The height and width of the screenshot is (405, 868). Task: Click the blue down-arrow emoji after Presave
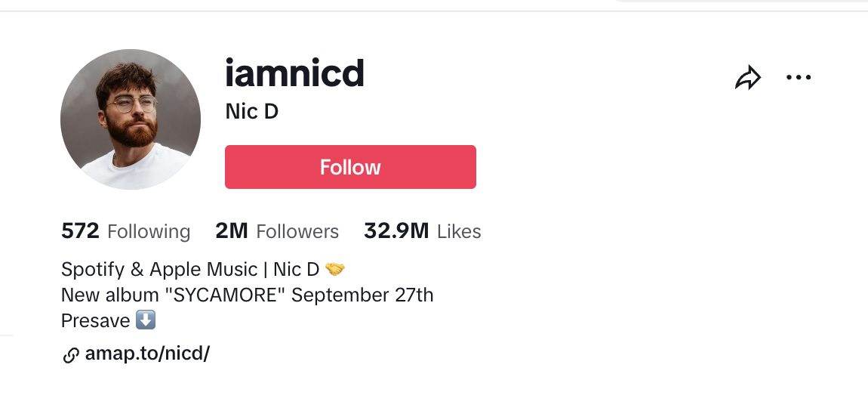click(x=146, y=320)
